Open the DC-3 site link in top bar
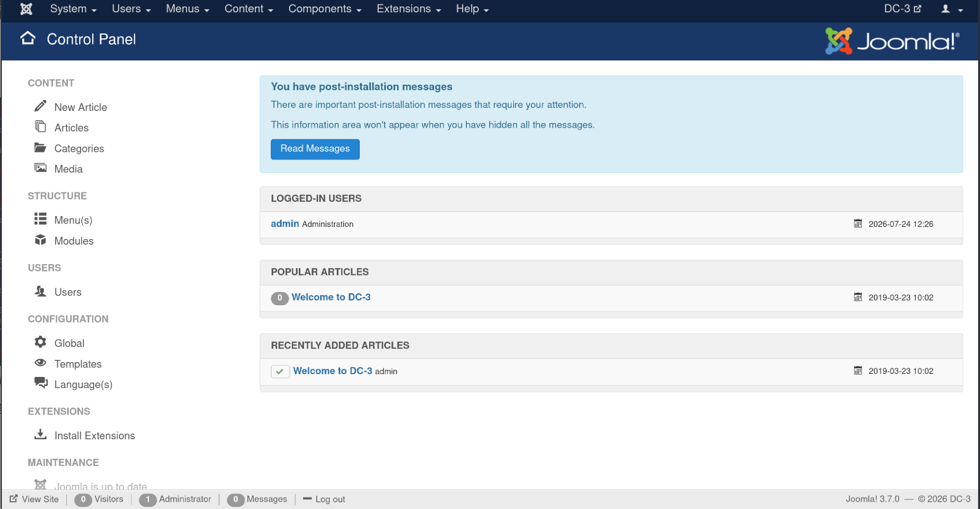Screen dimensions: 980x509 903,9
